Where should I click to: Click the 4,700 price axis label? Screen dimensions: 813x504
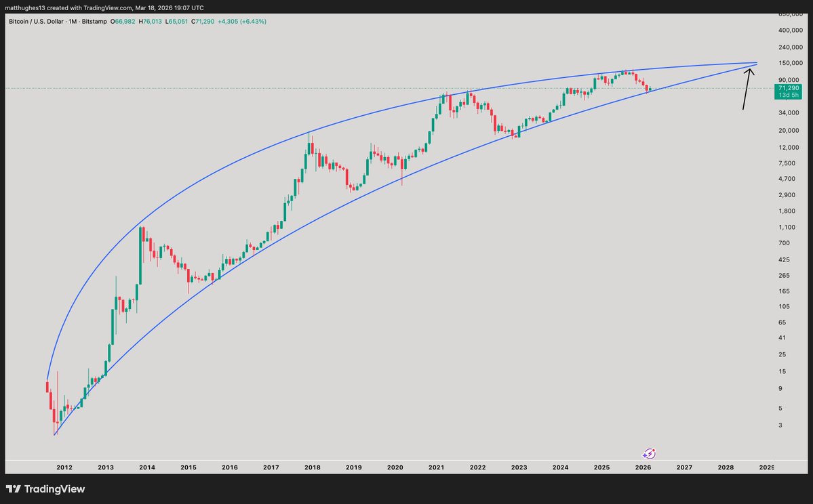pyautogui.click(x=787, y=179)
